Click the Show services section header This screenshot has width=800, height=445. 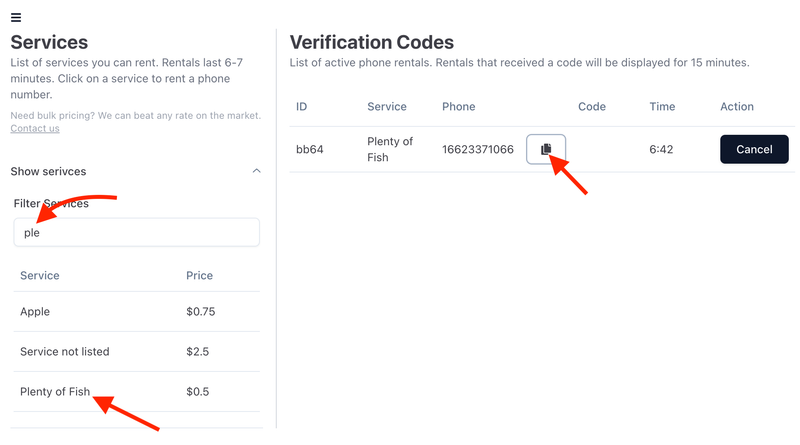click(x=48, y=171)
